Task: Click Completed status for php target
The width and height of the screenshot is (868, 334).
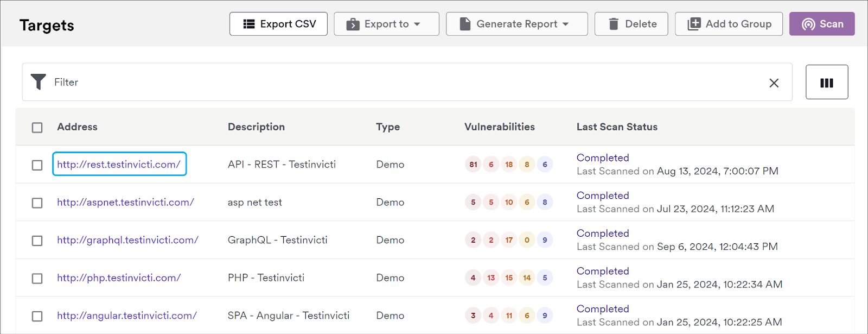Action: pos(603,271)
